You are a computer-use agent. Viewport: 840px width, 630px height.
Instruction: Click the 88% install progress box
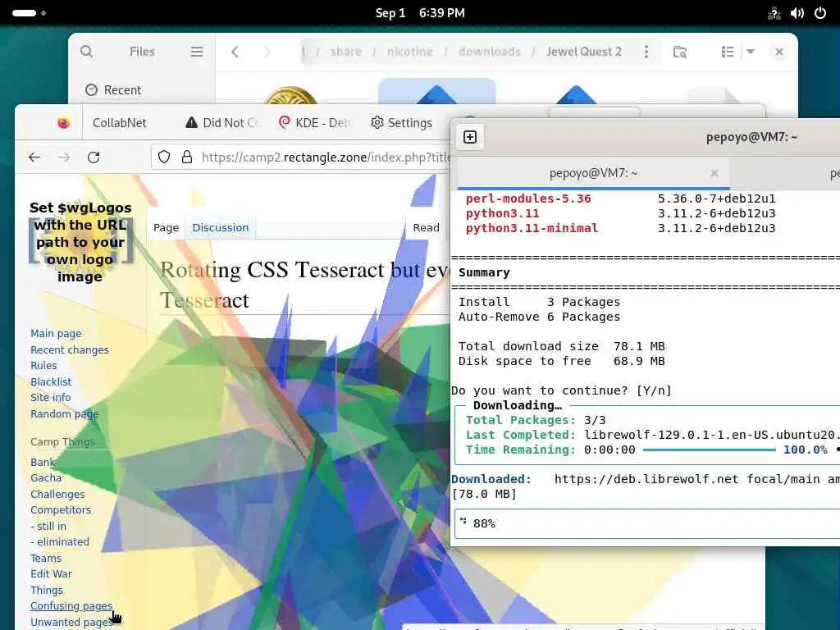pyautogui.click(x=647, y=523)
